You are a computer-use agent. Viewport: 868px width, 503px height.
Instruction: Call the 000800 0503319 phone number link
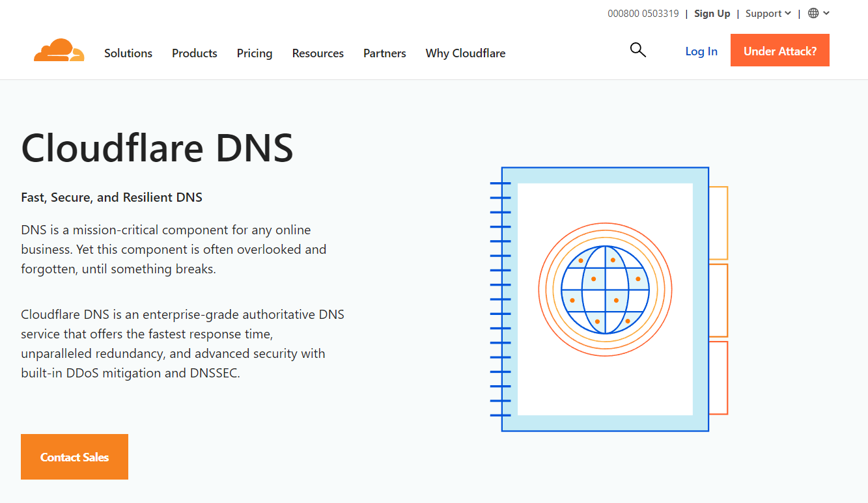pyautogui.click(x=643, y=13)
